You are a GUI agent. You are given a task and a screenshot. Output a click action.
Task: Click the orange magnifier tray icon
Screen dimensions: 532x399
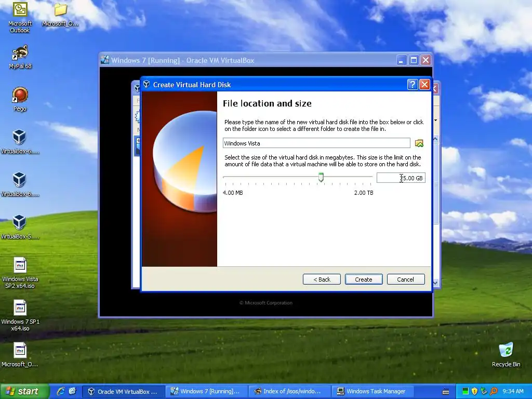pyautogui.click(x=494, y=392)
